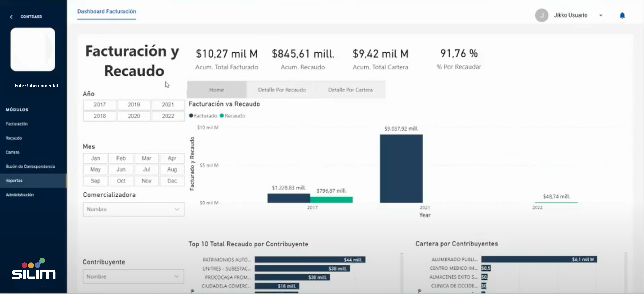The image size is (644, 294).
Task: Click the CIUDADELA COMERC... bar
Action: [x=277, y=286]
